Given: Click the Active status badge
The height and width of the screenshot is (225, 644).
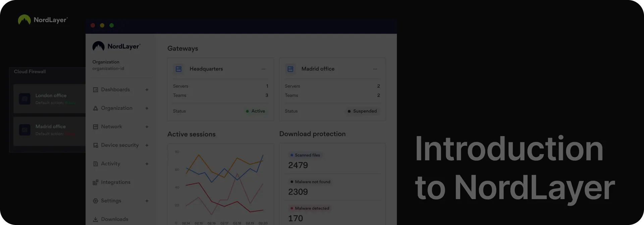Looking at the screenshot, I should (256, 111).
